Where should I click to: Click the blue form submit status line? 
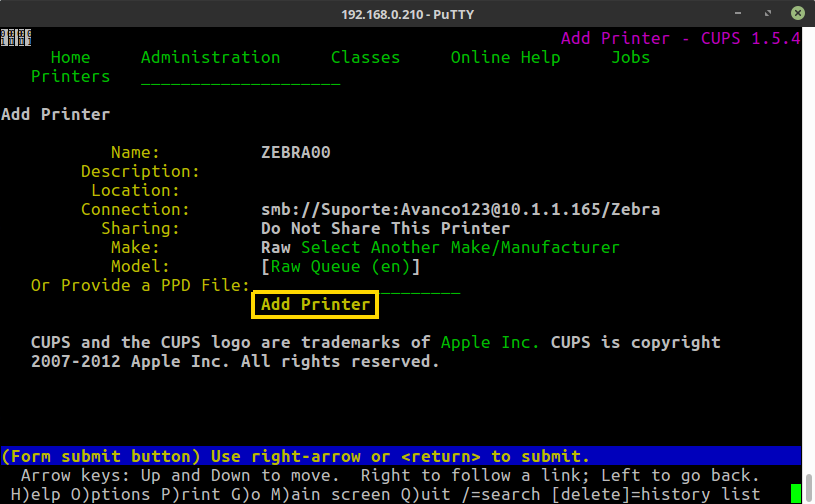pos(400,456)
